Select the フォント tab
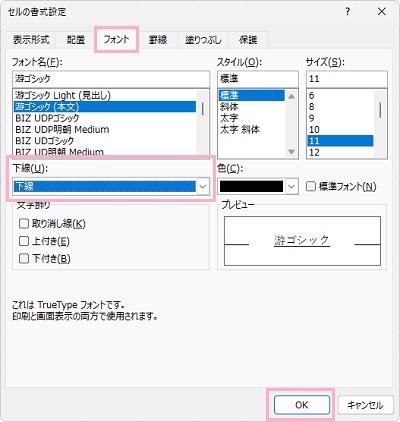 click(x=116, y=39)
